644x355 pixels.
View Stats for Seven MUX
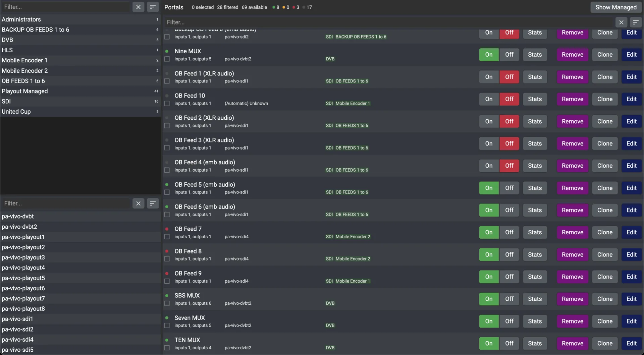[x=535, y=321]
